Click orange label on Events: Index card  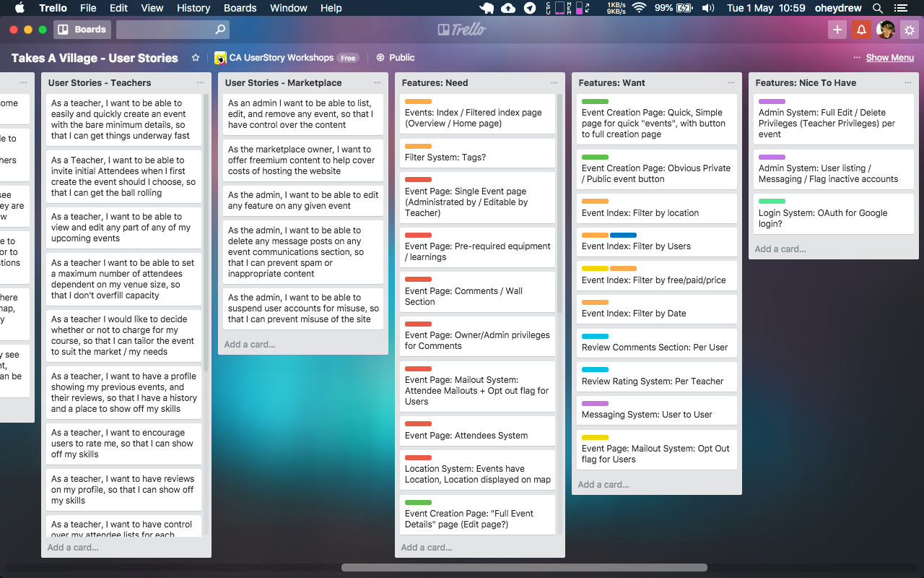418,102
